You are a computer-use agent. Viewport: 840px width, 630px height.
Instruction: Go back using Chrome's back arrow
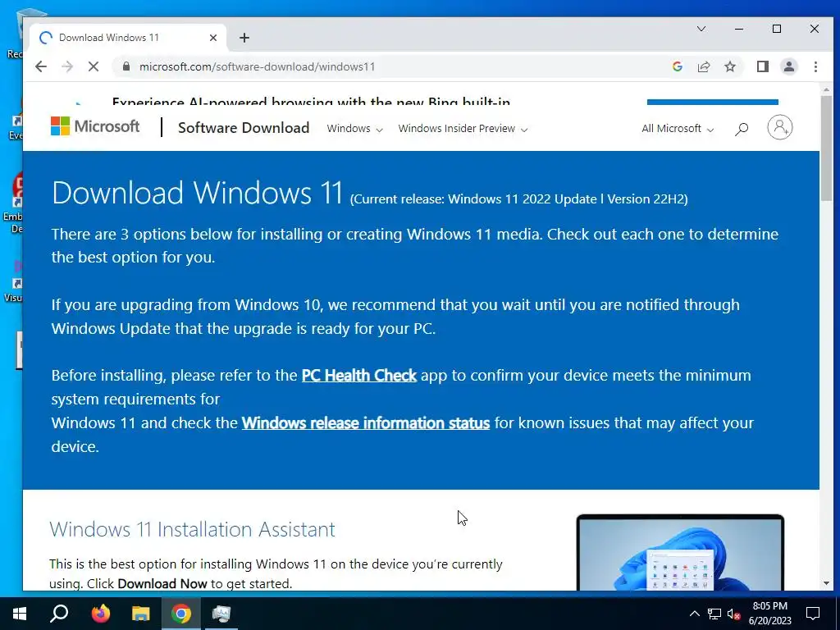(41, 66)
